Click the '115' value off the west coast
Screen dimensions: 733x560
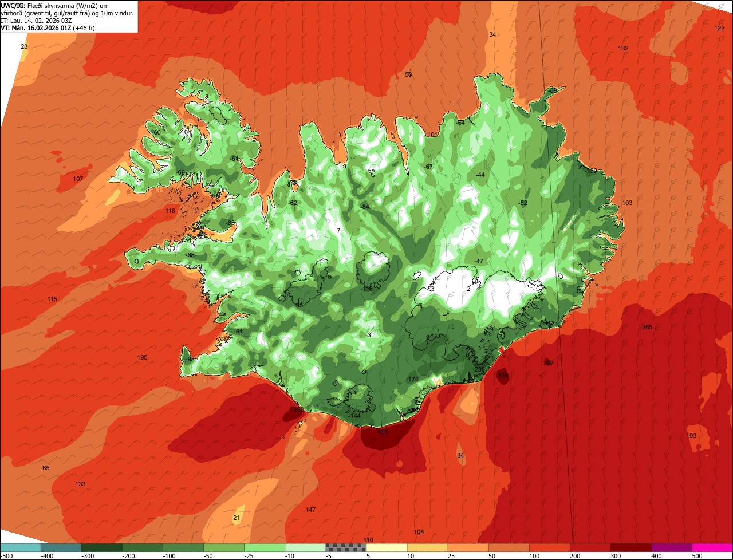52,299
